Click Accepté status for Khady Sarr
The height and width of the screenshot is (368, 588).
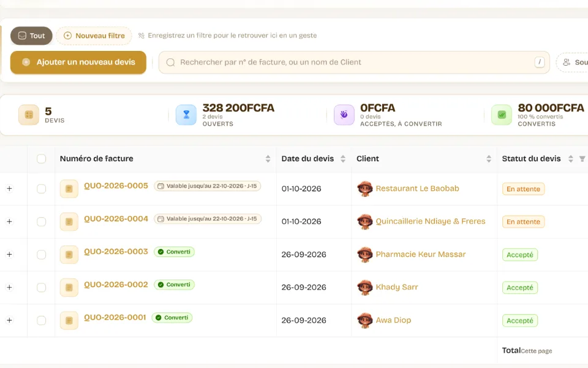(x=520, y=288)
